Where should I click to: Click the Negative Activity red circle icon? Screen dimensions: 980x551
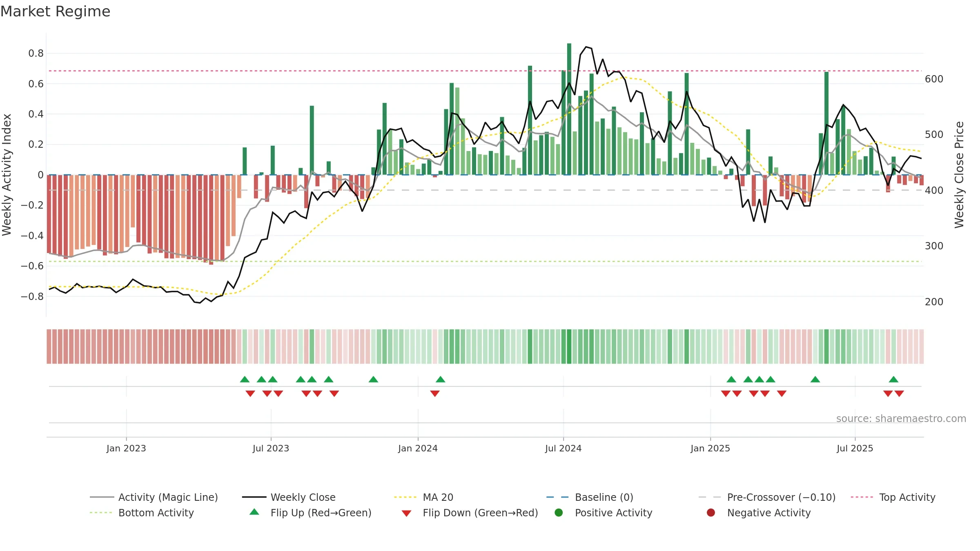click(x=711, y=512)
